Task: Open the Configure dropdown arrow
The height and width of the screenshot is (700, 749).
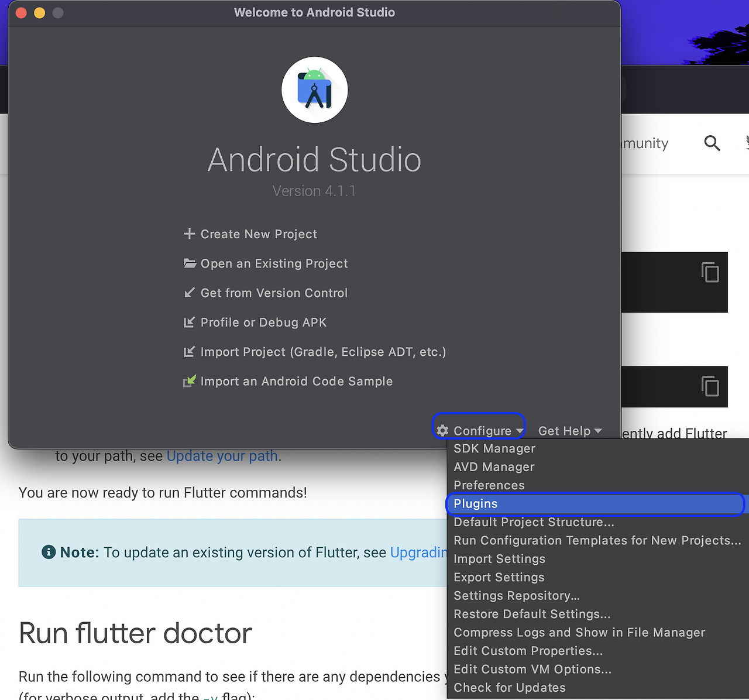Action: [x=520, y=431]
